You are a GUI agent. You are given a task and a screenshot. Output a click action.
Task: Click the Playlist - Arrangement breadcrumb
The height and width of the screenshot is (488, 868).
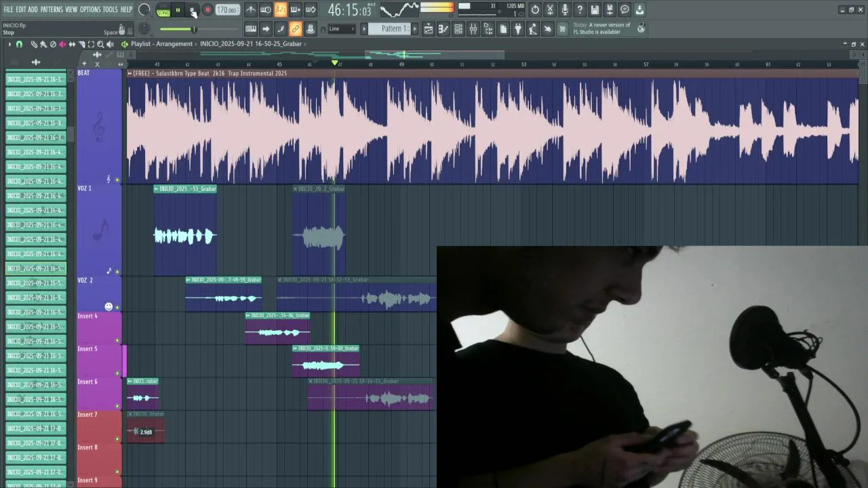[x=161, y=44]
